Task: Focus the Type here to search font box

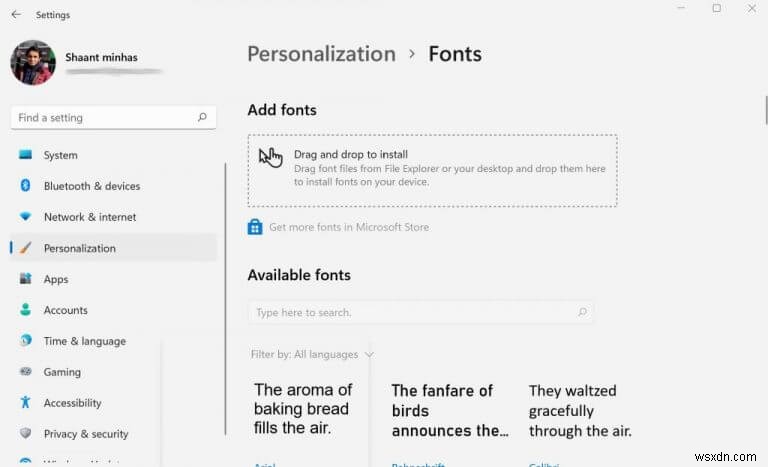Action: click(x=421, y=312)
